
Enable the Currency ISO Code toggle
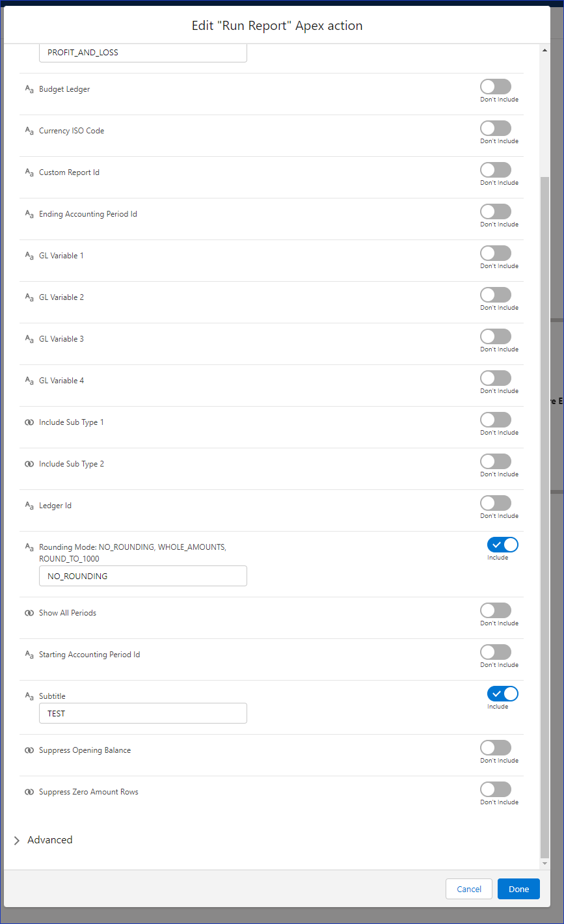[496, 128]
